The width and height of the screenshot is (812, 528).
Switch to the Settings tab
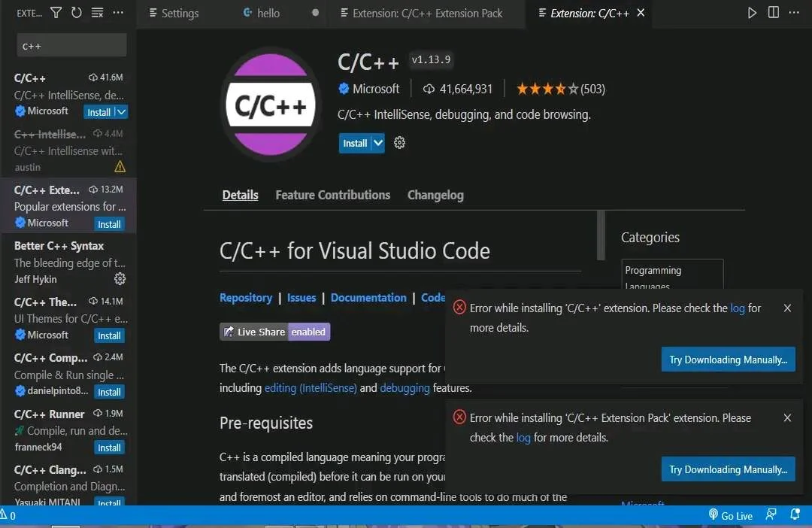click(174, 13)
